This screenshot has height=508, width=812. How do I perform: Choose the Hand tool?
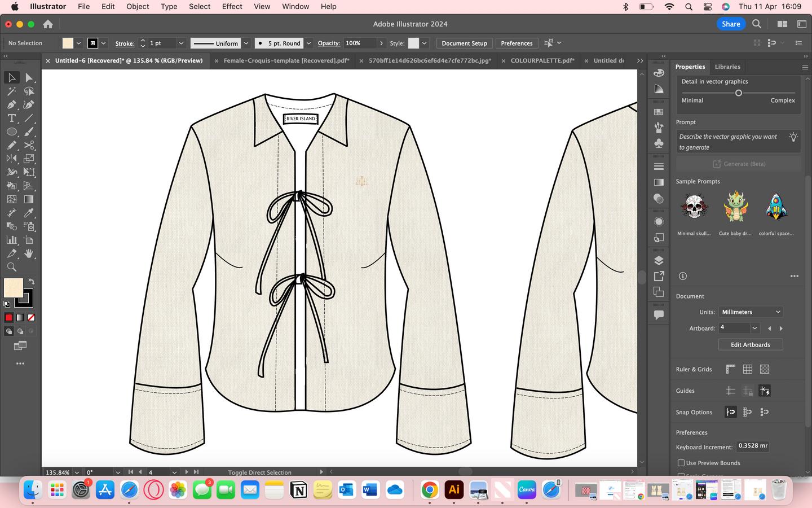[29, 253]
